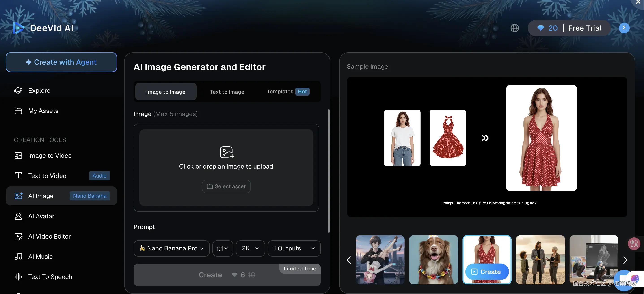Expand the Nano Banana Pro model dropdown
The width and height of the screenshot is (644, 294).
[x=171, y=248]
